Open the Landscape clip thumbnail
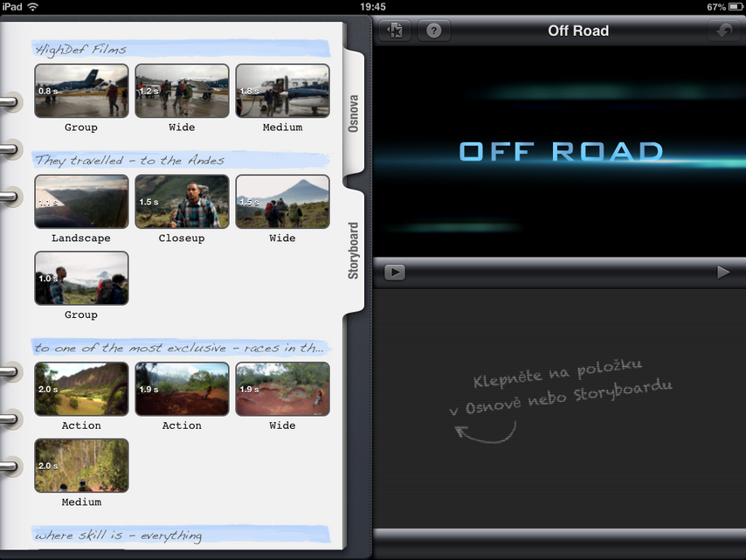The width and height of the screenshot is (746, 560). [x=81, y=202]
